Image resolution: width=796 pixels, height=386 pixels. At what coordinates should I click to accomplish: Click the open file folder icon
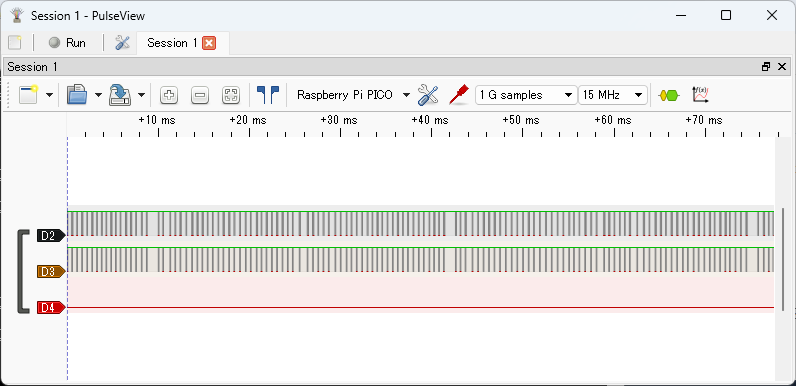point(77,95)
